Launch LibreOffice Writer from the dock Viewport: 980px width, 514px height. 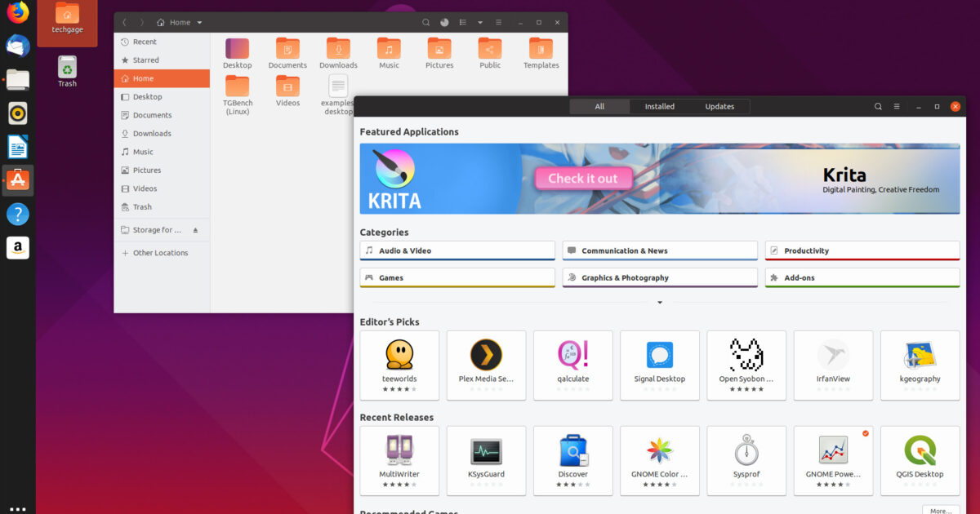point(17,146)
